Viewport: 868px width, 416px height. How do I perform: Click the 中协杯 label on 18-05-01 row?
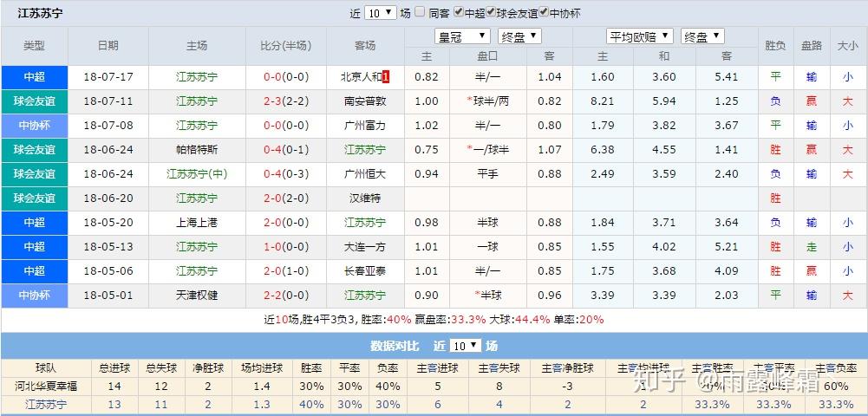point(35,296)
